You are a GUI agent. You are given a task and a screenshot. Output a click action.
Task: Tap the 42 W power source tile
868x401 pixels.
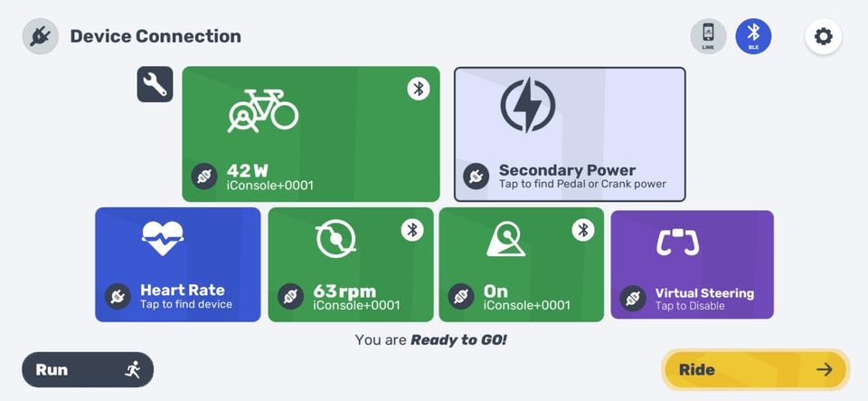[311, 134]
